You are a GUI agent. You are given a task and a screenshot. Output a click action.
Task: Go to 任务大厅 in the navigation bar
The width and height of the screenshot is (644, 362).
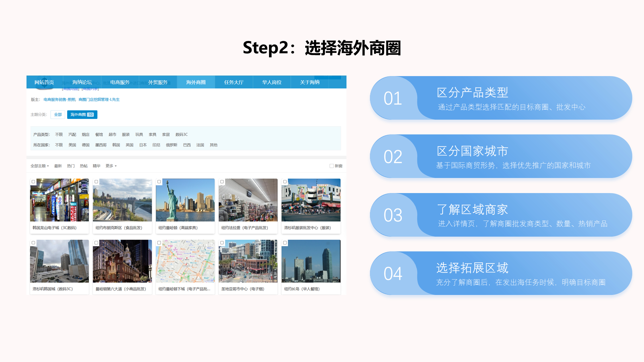[234, 82]
